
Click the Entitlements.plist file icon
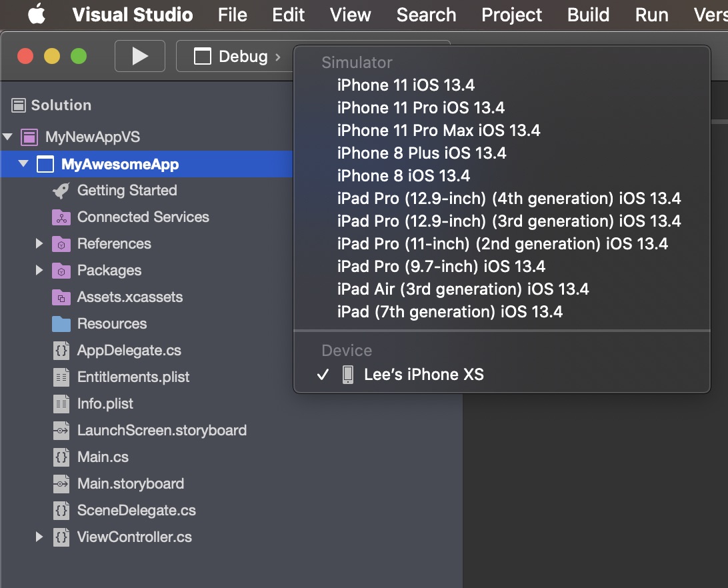point(61,377)
